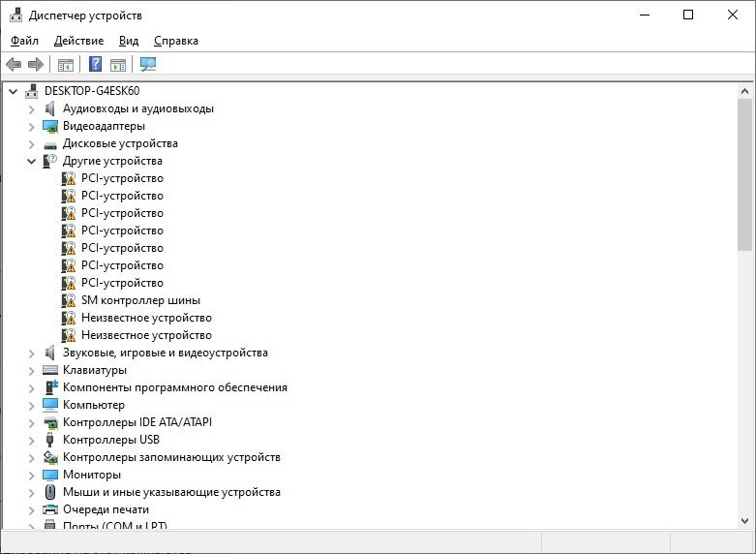The height and width of the screenshot is (554, 756).
Task: Click the Дисковые устройства drive icon
Action: (50, 144)
